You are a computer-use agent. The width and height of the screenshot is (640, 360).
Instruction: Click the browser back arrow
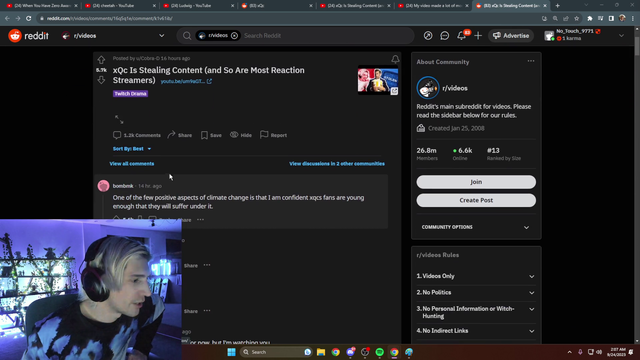[x=7, y=18]
